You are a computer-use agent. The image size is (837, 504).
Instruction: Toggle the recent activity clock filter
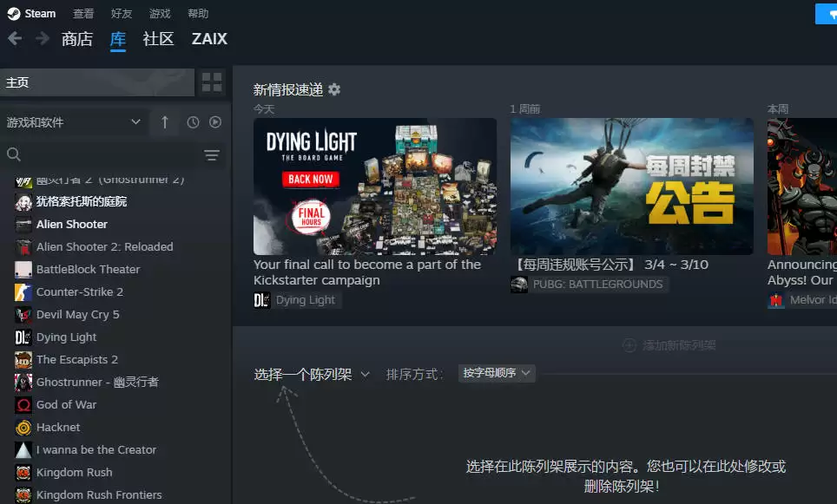tap(193, 122)
